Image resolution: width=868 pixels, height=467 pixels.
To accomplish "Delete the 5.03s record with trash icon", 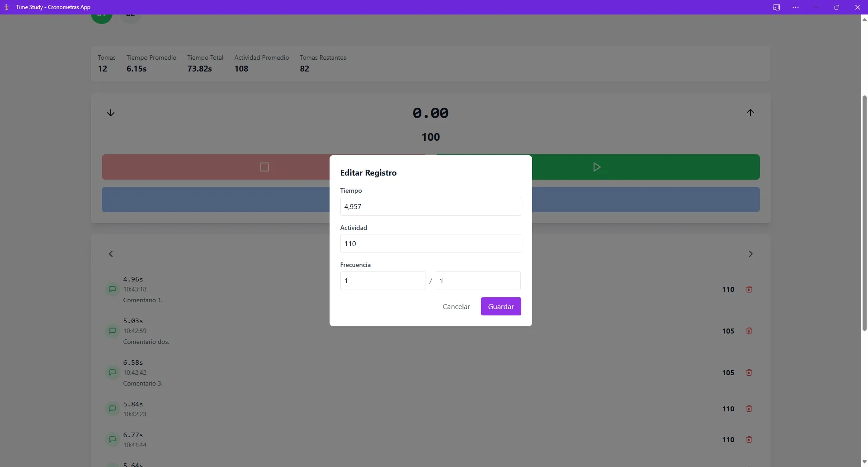I will [x=749, y=331].
